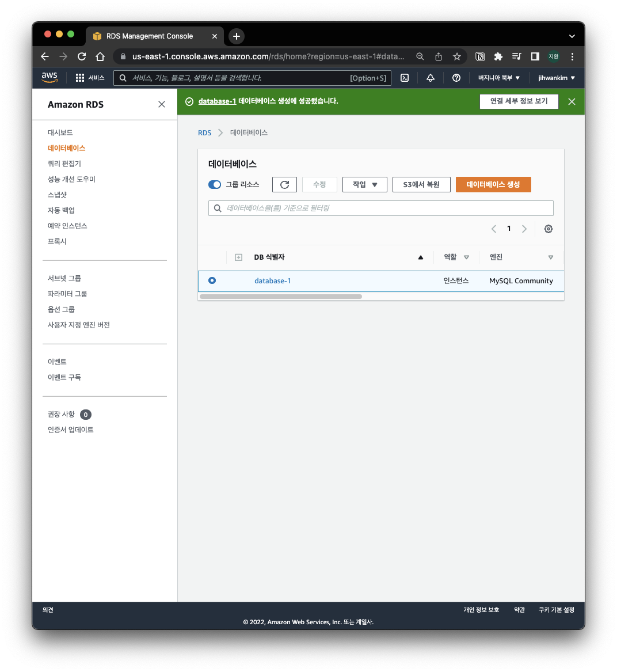Sort by DB 식별자 ascending arrow

tap(421, 257)
